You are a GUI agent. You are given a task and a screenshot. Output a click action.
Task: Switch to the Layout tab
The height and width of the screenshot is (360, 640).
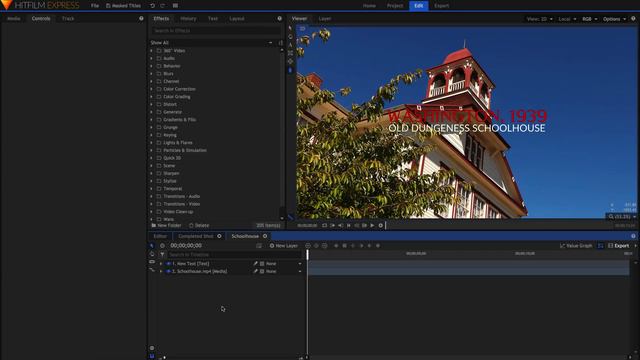pos(237,18)
